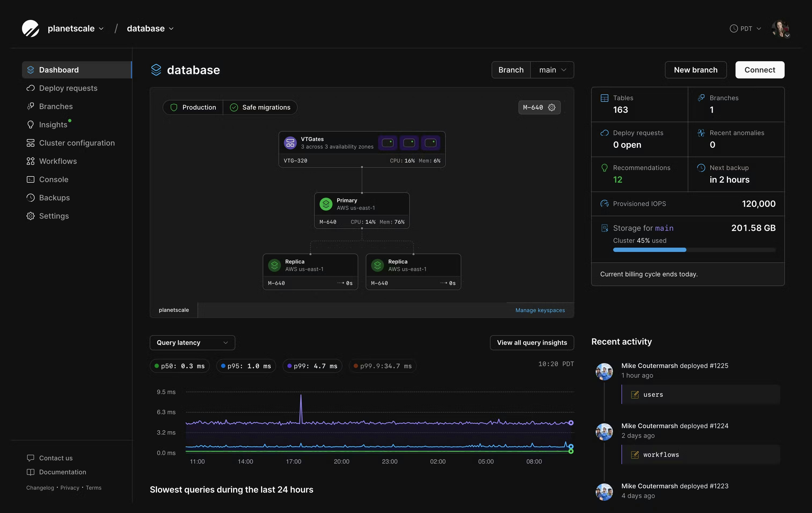Viewport: 812px width, 513px height.
Task: Toggle the p99.9 latency series in the chart
Action: click(382, 366)
